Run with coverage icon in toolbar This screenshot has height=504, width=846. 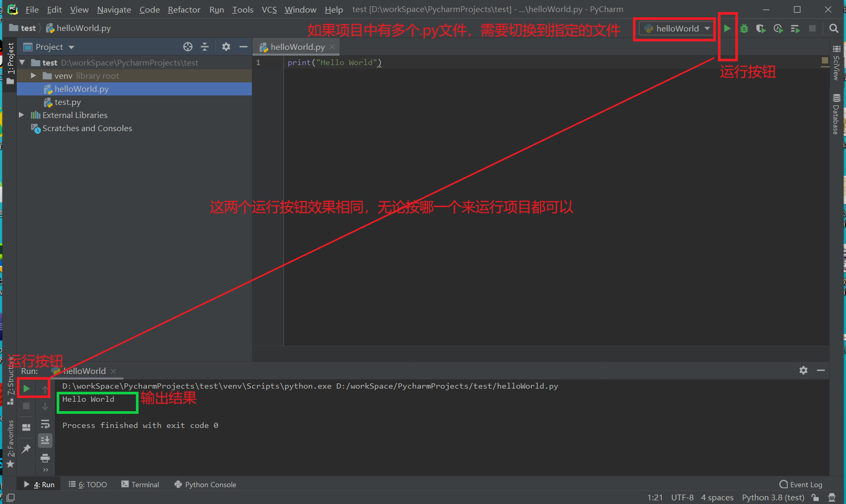tap(761, 28)
